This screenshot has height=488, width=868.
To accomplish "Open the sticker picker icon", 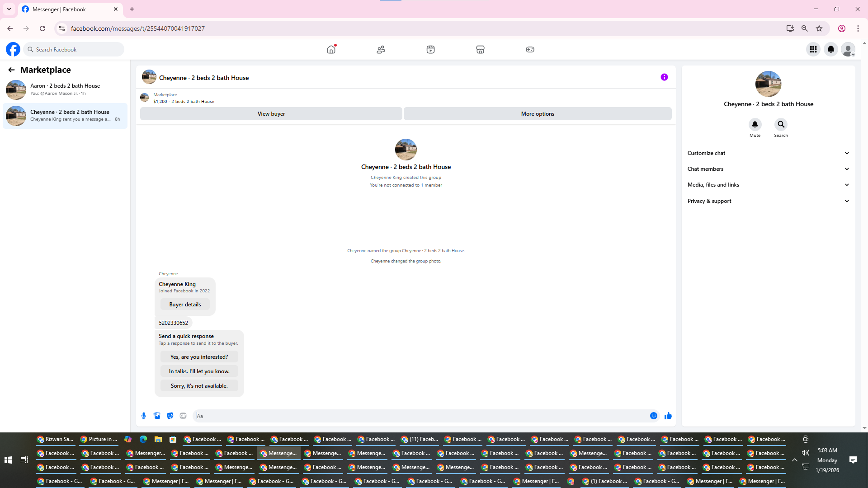I will [170, 416].
